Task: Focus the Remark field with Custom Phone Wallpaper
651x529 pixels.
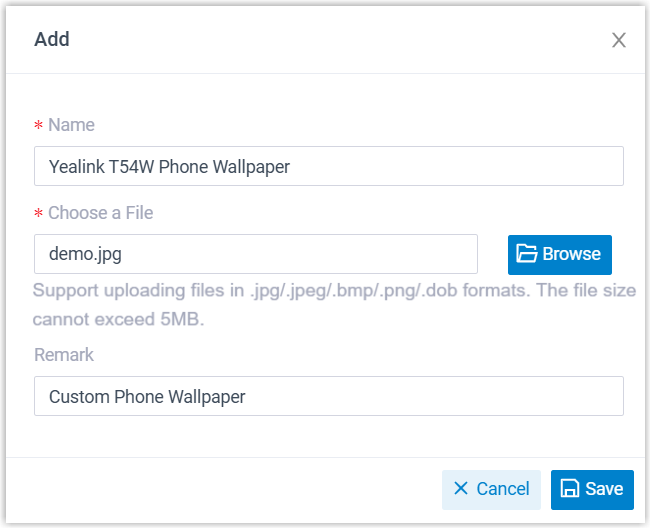Action: point(328,396)
